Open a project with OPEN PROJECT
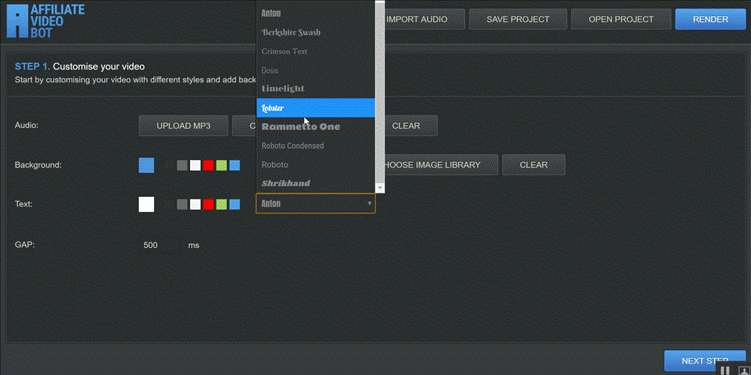The height and width of the screenshot is (375, 751). point(621,20)
